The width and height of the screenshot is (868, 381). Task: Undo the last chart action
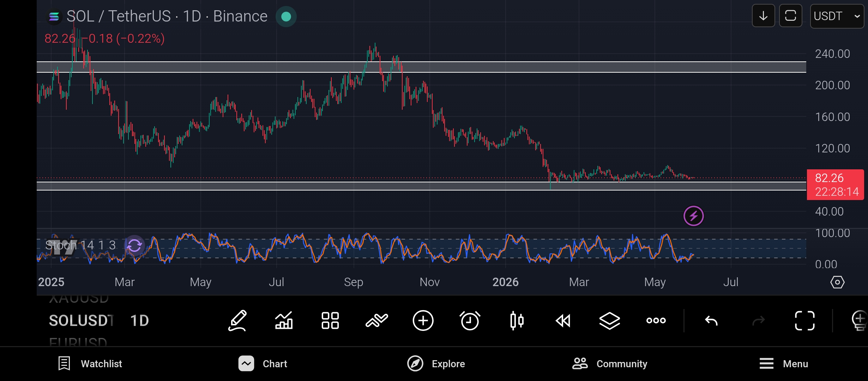tap(711, 321)
